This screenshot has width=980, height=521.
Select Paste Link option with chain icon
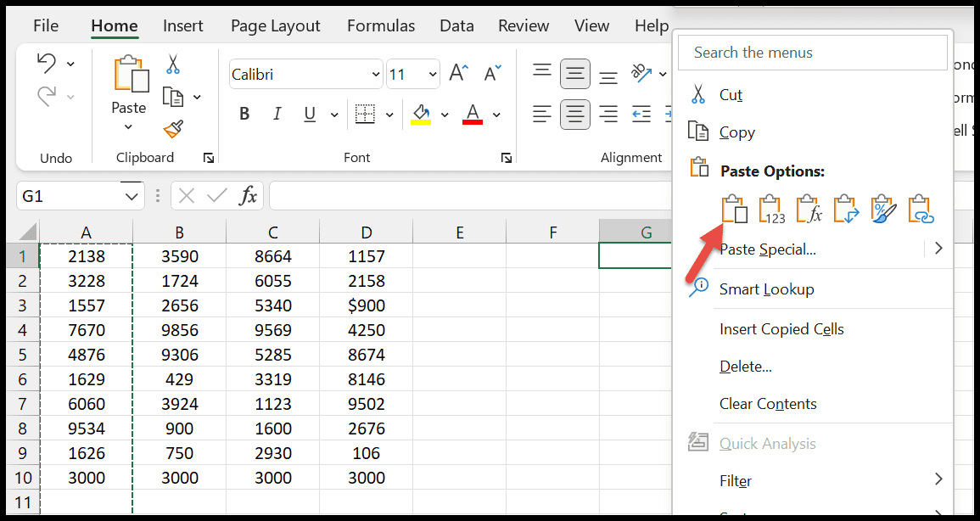tap(921, 209)
